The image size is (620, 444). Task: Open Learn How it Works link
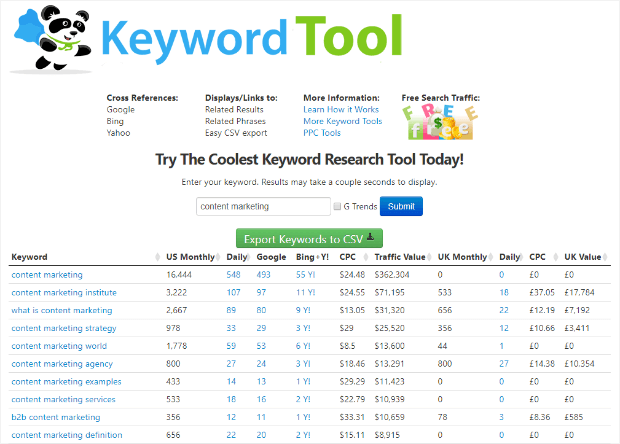coord(341,110)
